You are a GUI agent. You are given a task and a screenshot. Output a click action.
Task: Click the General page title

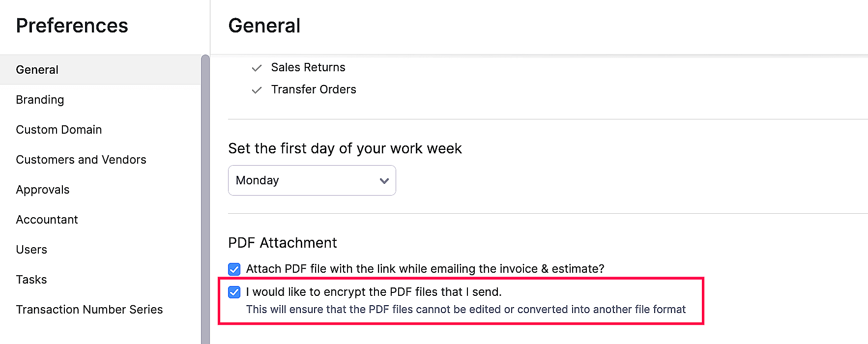pyautogui.click(x=264, y=26)
